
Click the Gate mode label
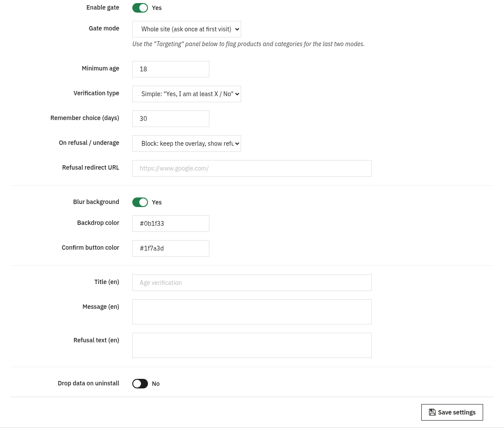(x=104, y=28)
